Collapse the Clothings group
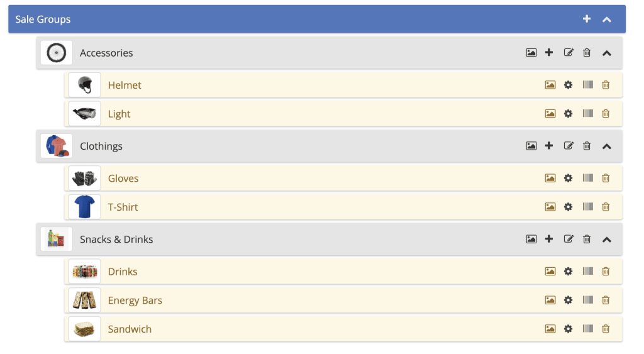644x354 pixels. (607, 146)
